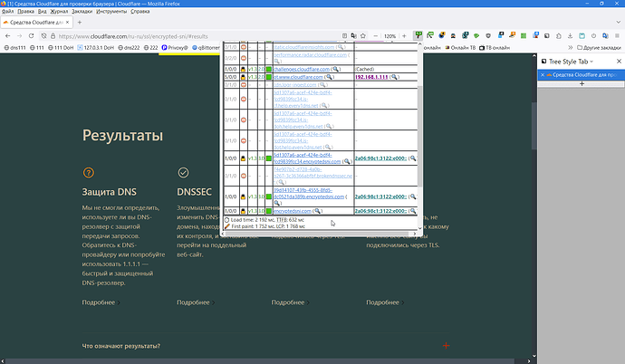Open the 111 DoH bookmark
625x364 pixels.
point(61,47)
